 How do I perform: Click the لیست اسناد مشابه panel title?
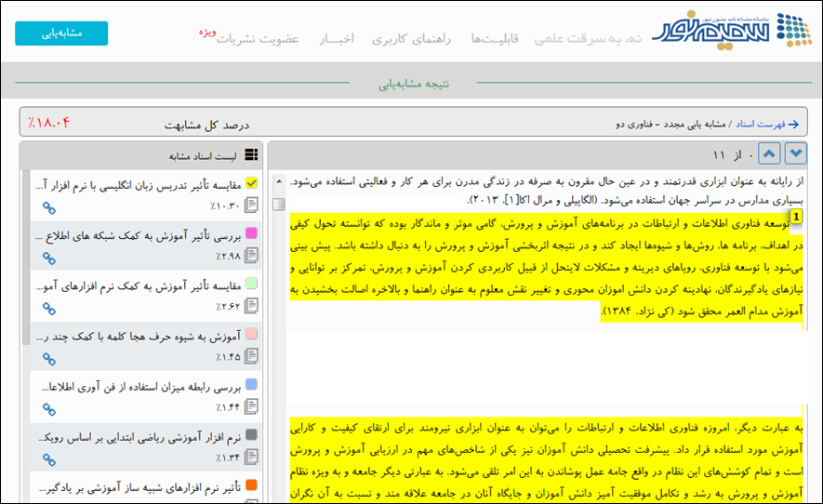point(203,156)
